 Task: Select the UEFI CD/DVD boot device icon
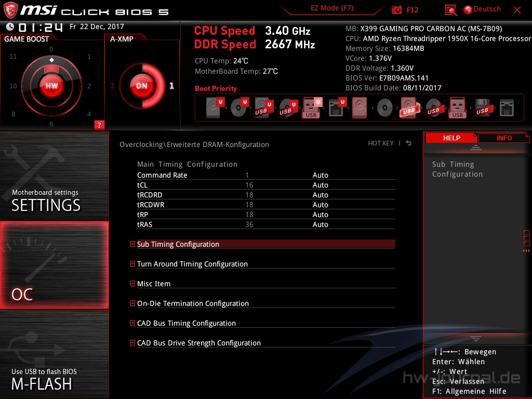click(240, 108)
